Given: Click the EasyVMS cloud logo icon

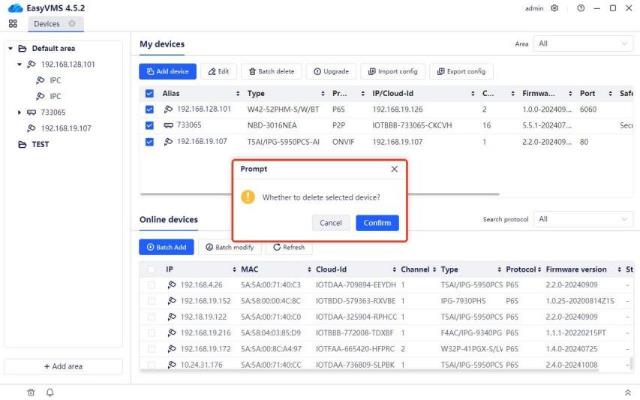Looking at the screenshot, I should 13,7.
